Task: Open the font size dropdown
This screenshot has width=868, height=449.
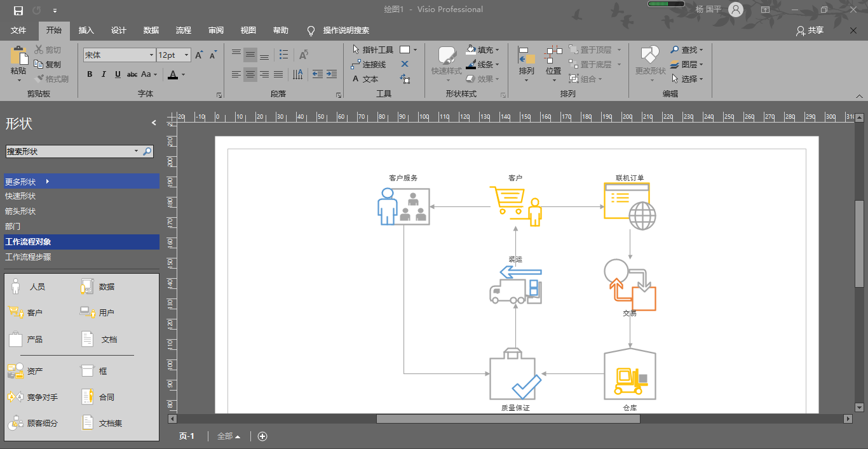Action: pyautogui.click(x=186, y=55)
